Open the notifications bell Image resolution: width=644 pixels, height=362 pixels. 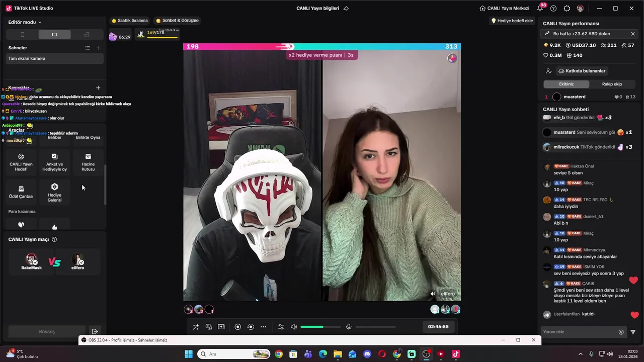pyautogui.click(x=540, y=9)
